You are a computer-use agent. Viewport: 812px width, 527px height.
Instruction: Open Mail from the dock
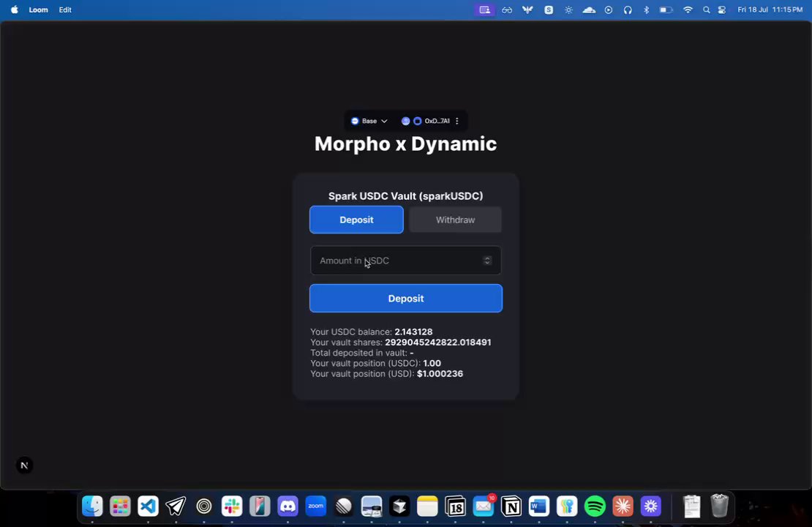click(483, 507)
